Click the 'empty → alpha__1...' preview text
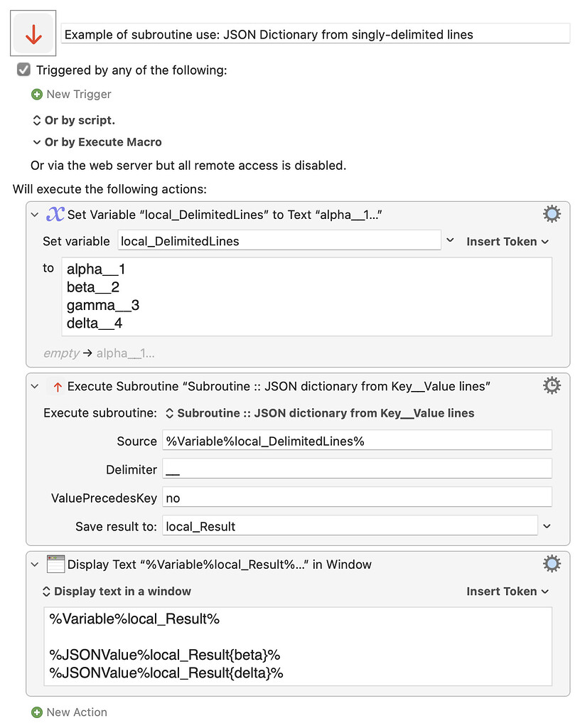Image resolution: width=580 pixels, height=728 pixels. [99, 353]
